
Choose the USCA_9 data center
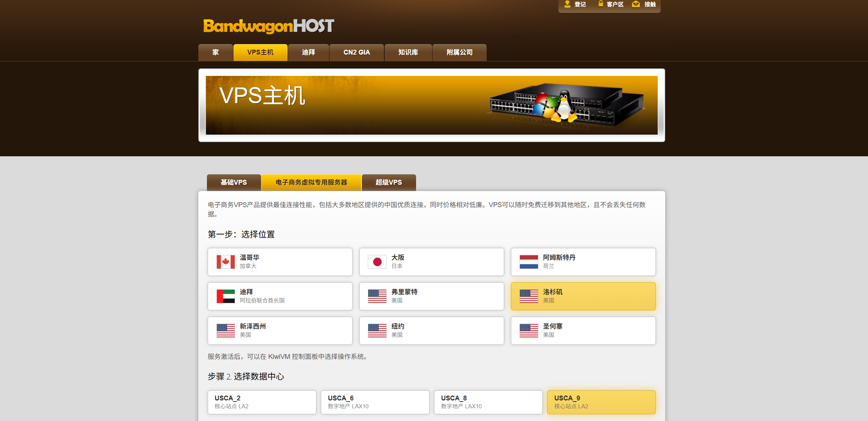click(x=601, y=402)
